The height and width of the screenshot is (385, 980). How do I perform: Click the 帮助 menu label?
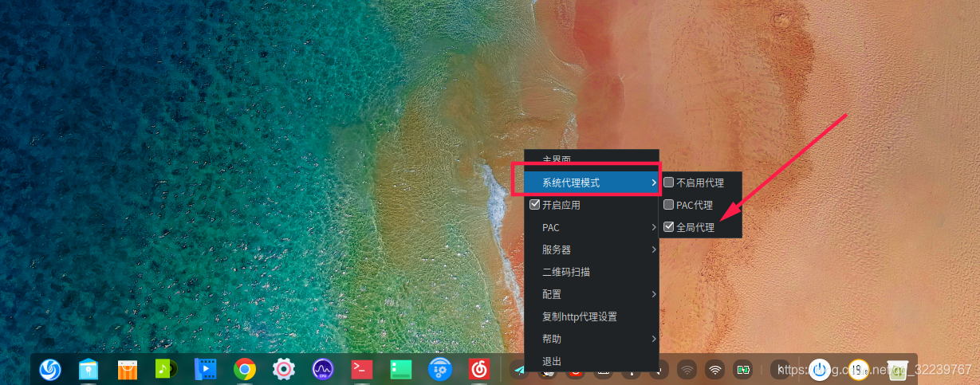coord(552,339)
